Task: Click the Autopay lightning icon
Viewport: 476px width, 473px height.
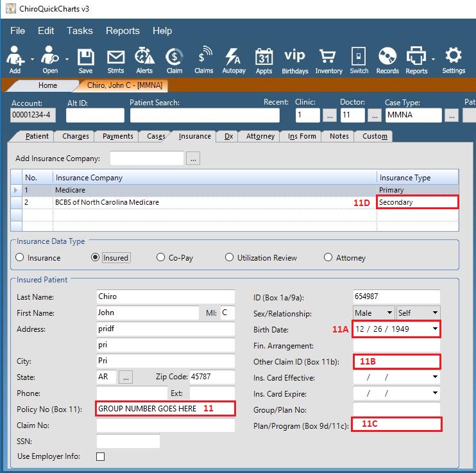Action: pyautogui.click(x=234, y=60)
